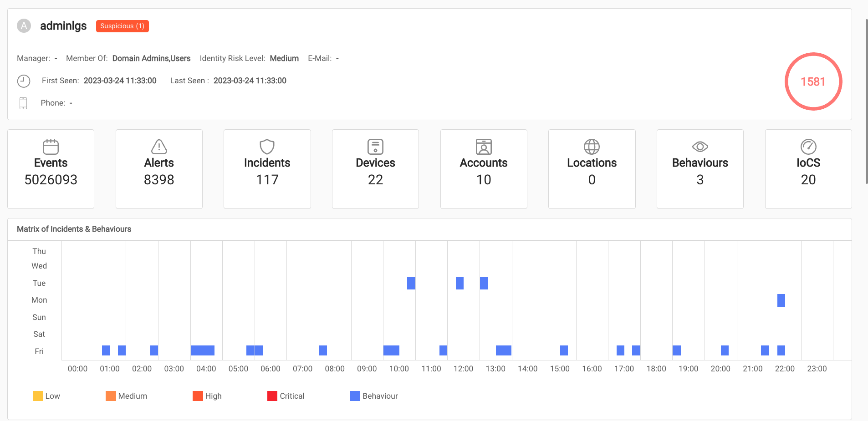
Task: Click the Last Seen timestamp value
Action: click(250, 81)
